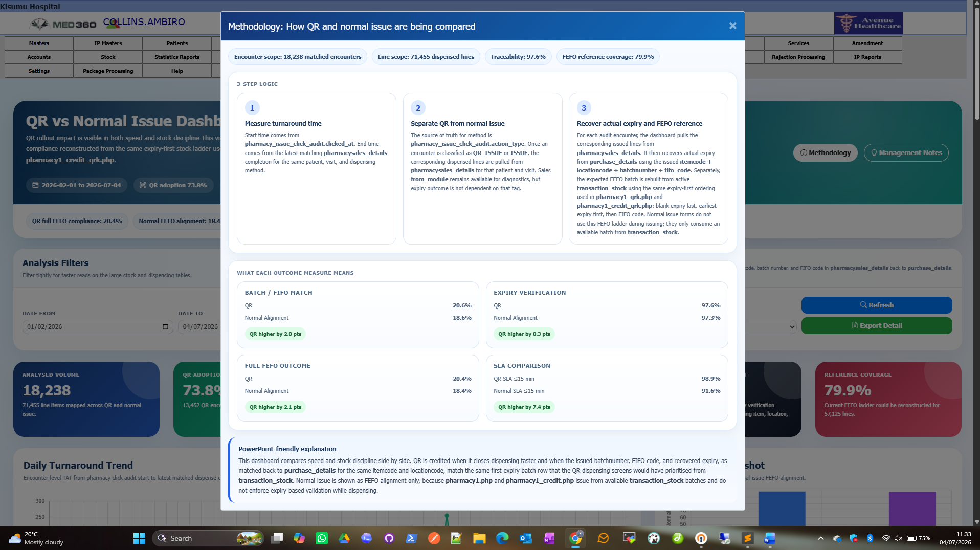Open the date picker calendar in Date From
The height and width of the screenshot is (550, 980).
click(165, 326)
